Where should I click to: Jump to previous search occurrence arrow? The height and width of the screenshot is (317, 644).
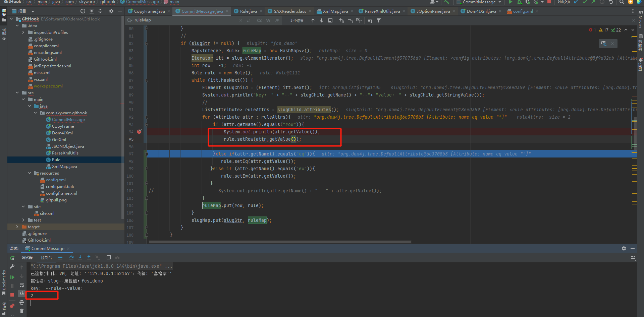point(313,20)
